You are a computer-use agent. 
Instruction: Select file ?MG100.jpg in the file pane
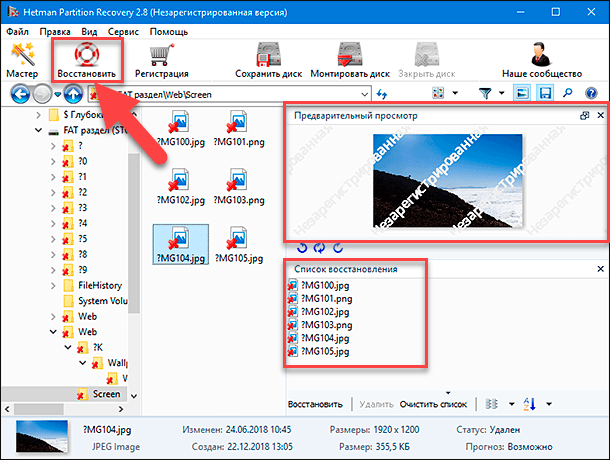[181, 128]
